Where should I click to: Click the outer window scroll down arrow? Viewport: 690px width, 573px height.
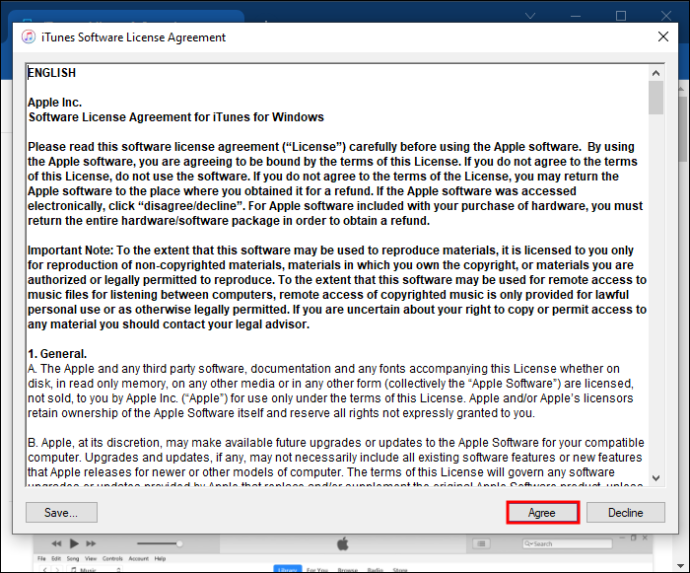(682, 566)
